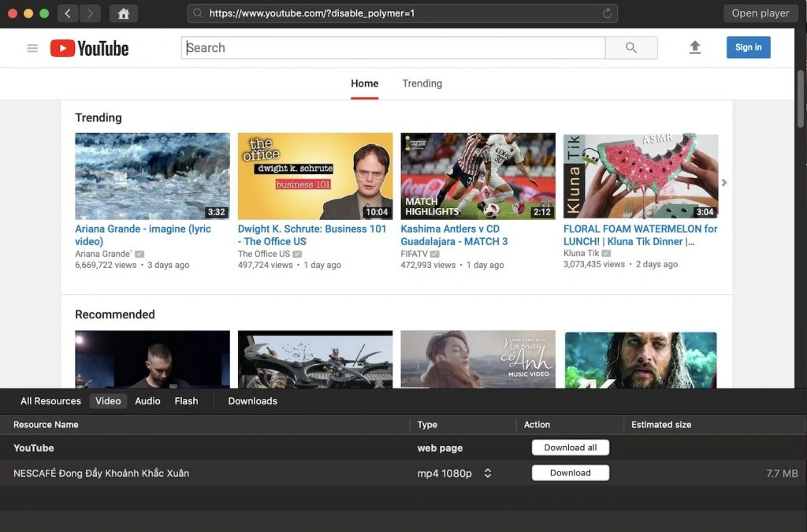The width and height of the screenshot is (807, 532).
Task: Click the browser forward arrow button
Action: (90, 13)
